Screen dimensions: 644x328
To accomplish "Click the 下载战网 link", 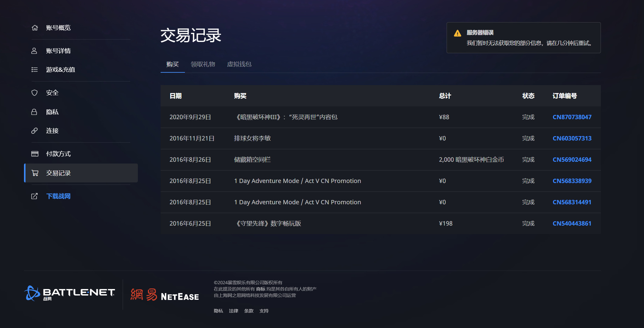I will [58, 196].
